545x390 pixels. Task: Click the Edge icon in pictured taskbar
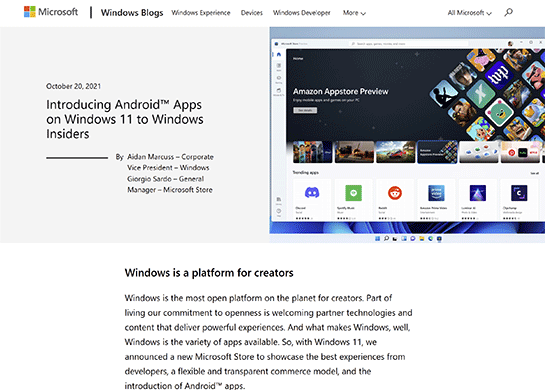430,238
